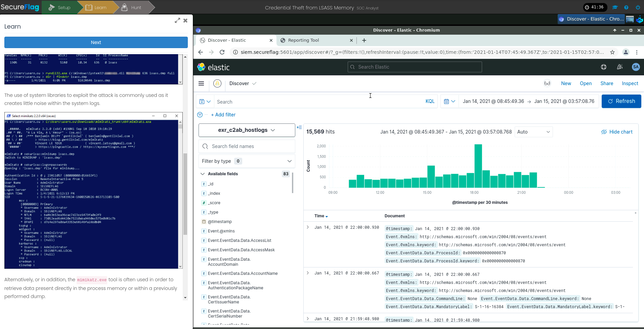Click the newsfeed celebration icon
The width and height of the screenshot is (644, 329).
point(620,67)
